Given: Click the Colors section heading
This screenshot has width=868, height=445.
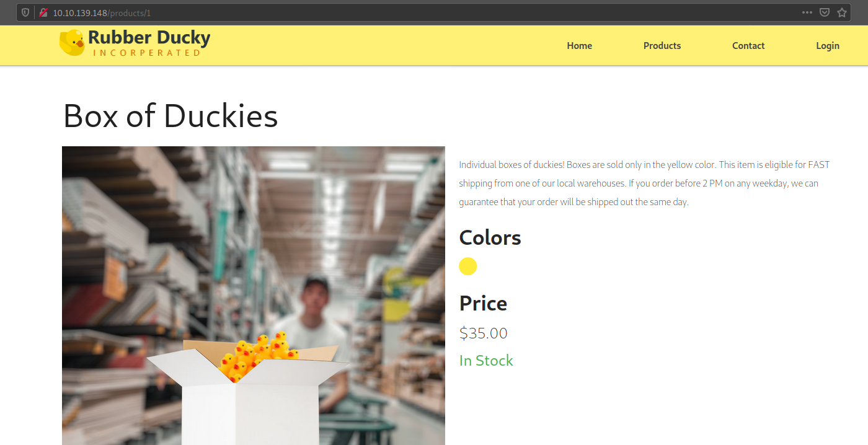Looking at the screenshot, I should click(x=490, y=238).
